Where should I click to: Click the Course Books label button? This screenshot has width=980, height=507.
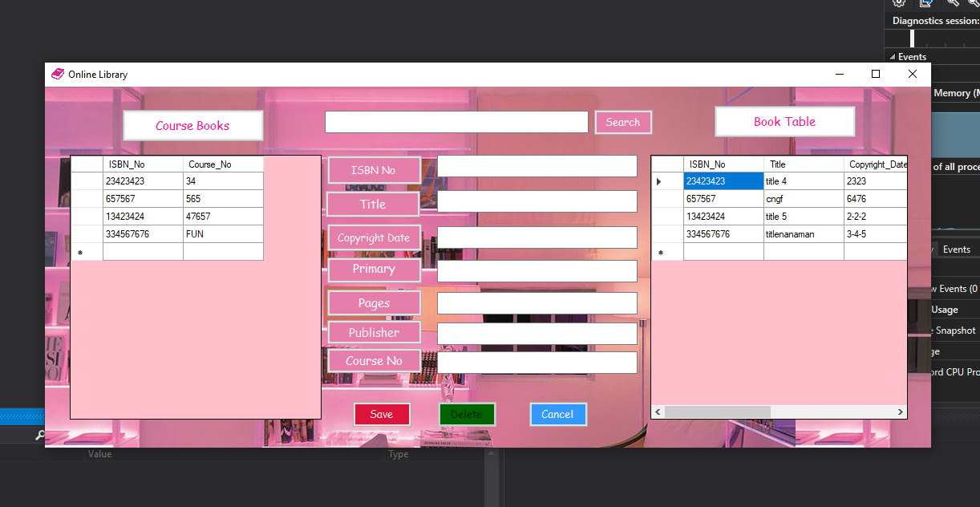coord(192,125)
